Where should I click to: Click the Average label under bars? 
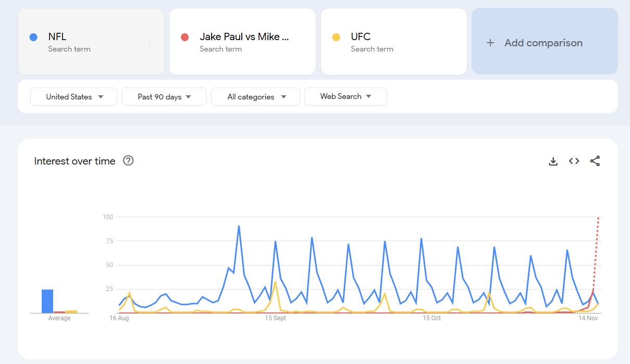(59, 318)
